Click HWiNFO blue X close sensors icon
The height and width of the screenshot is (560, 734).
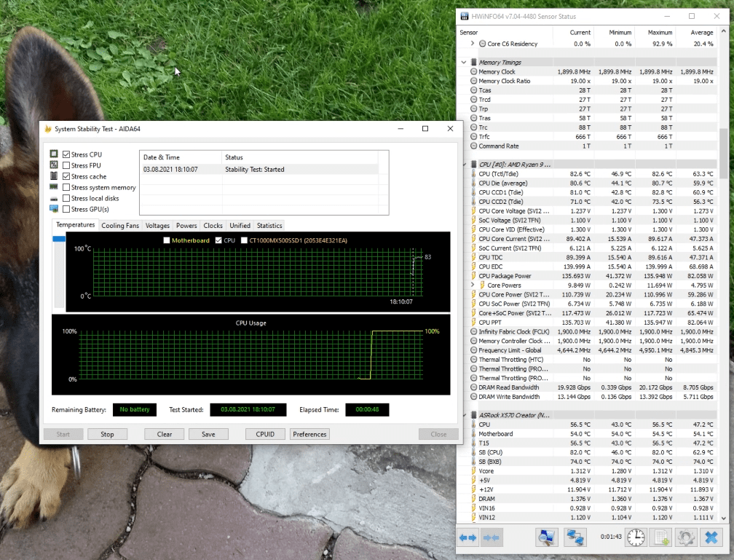pos(711,537)
